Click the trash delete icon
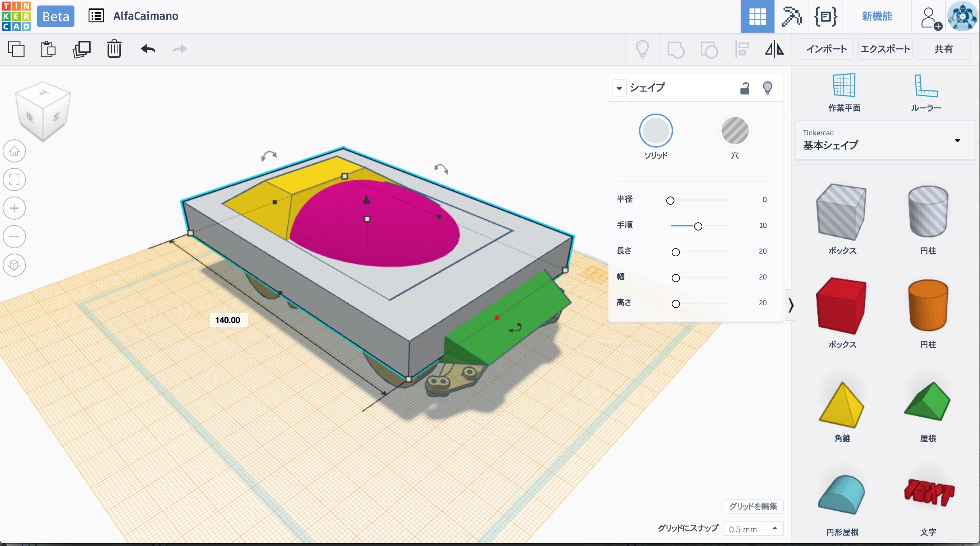The image size is (980, 546). [114, 49]
